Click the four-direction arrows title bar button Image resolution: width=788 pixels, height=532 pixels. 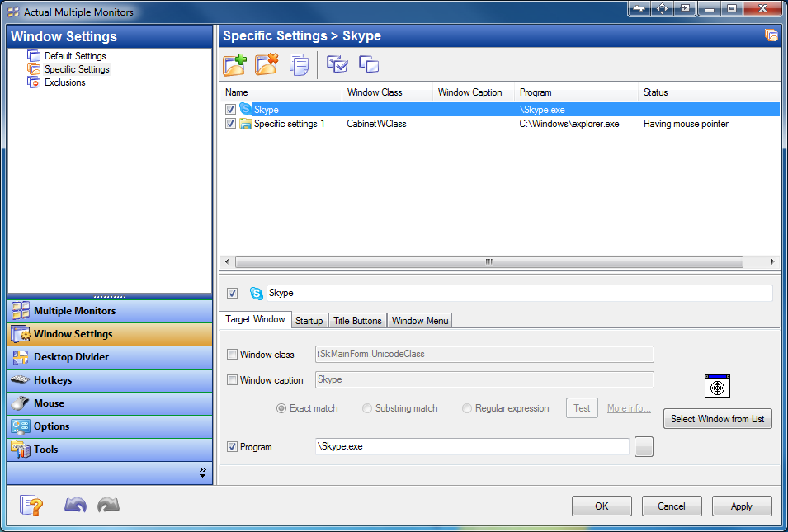click(x=662, y=8)
